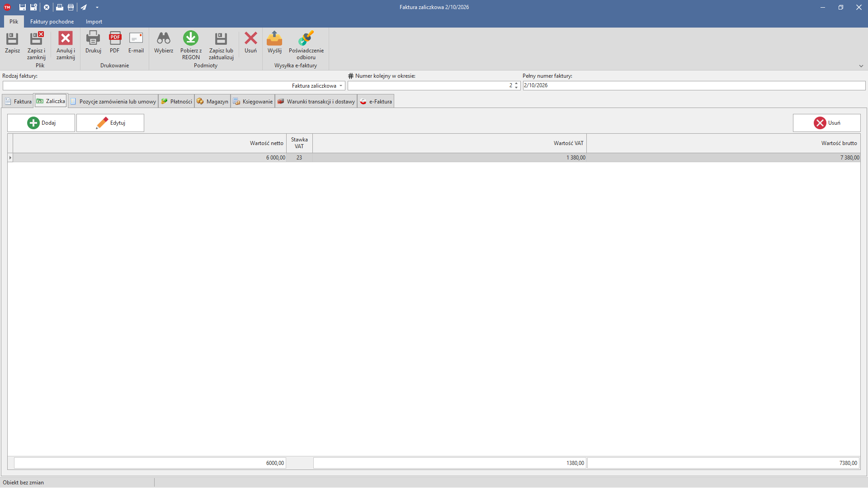The height and width of the screenshot is (488, 868).
Task: Click the Wartość netto column header
Action: pos(150,143)
